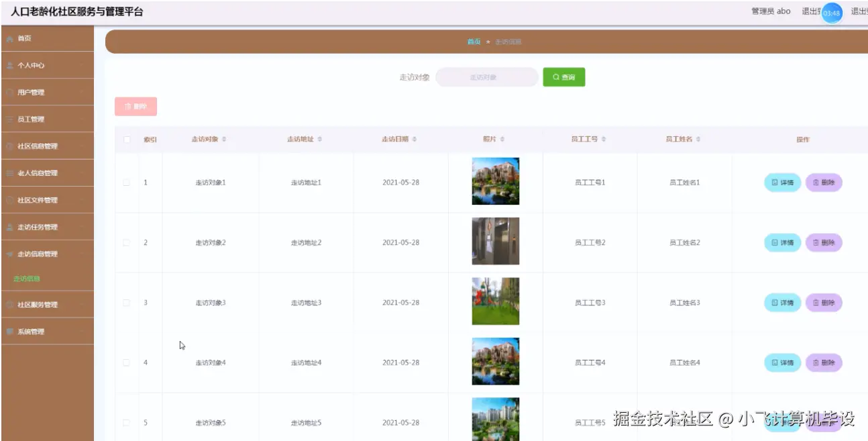Click the detail icon in row 2's 详情 button
Image resolution: width=868 pixels, height=441 pixels.
(775, 243)
